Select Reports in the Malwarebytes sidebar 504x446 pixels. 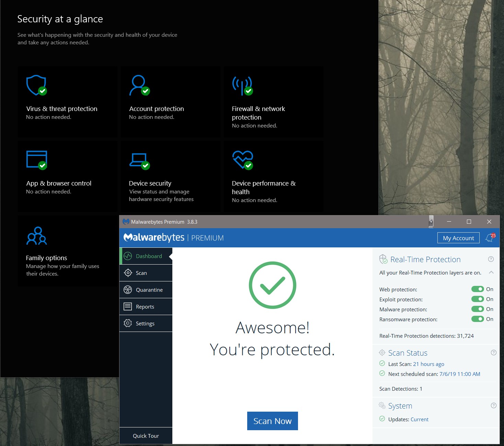[146, 306]
